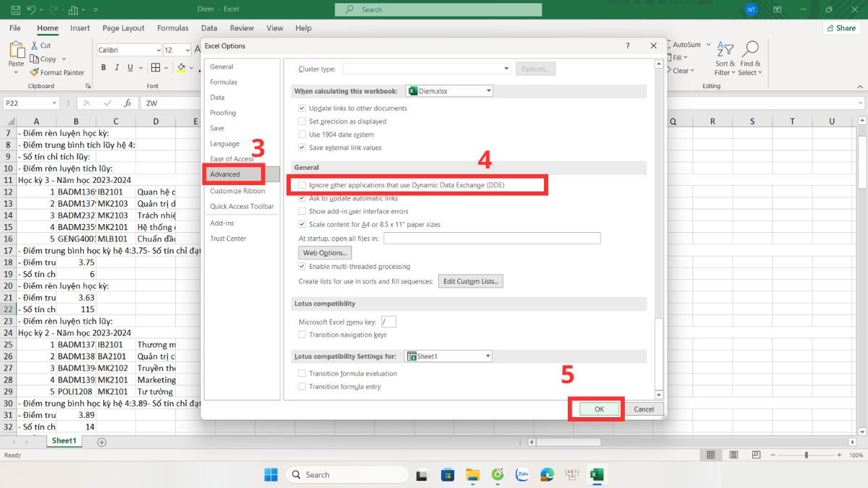Screen dimensions: 868x488
Task: Click the Insert Function fx icon
Action: 128,103
